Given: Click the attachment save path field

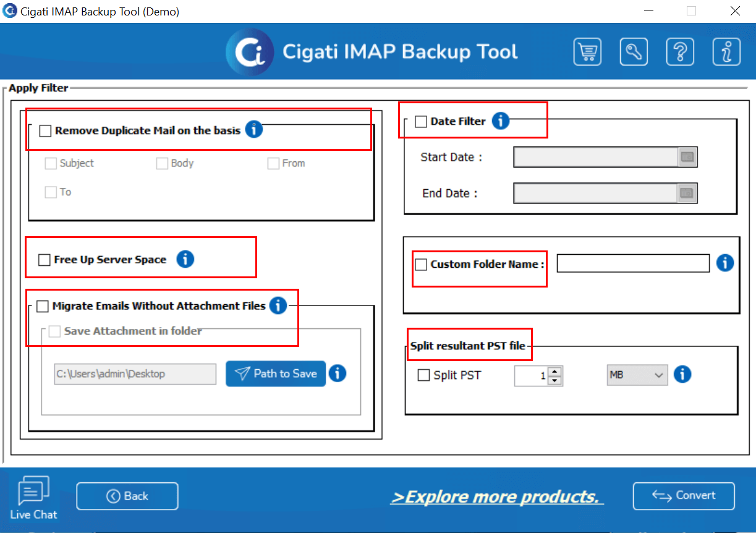Looking at the screenshot, I should tap(135, 374).
